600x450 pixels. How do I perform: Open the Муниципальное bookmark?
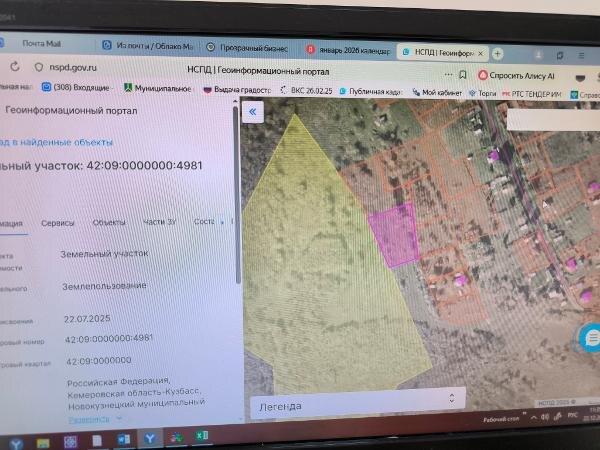(158, 88)
